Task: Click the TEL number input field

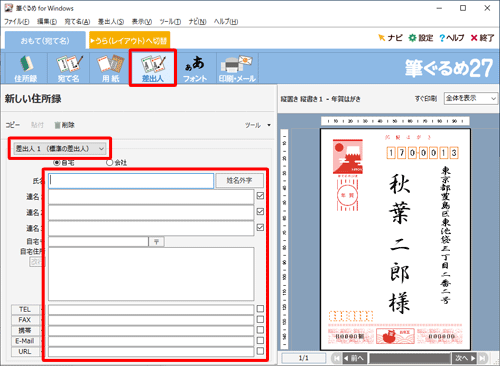Action: tap(151, 310)
